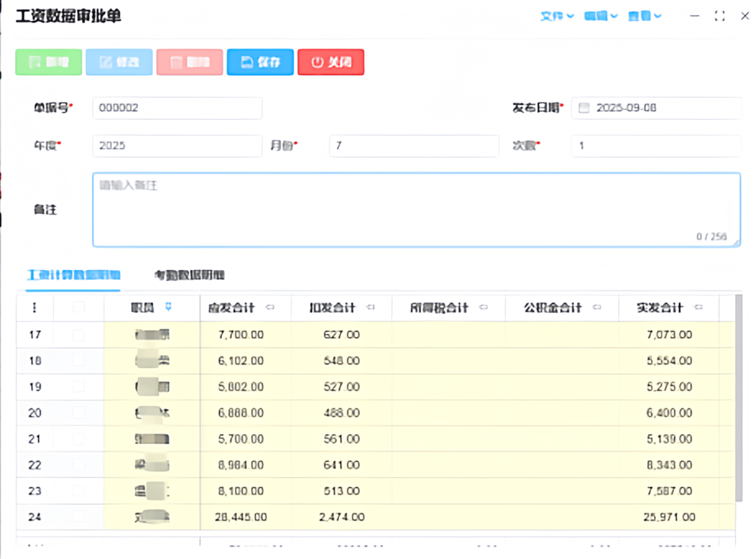Click the 应发合计 column header label
This screenshot has height=559, width=756.
231,307
